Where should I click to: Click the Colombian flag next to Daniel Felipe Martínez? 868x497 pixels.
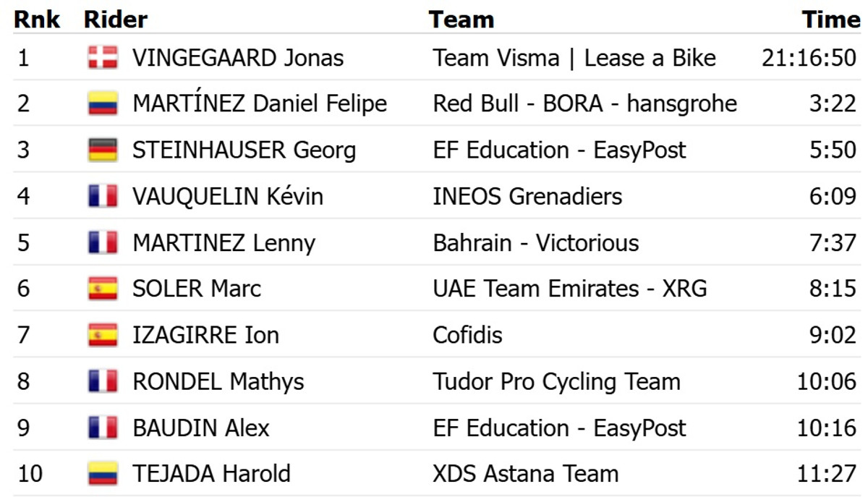point(102,104)
